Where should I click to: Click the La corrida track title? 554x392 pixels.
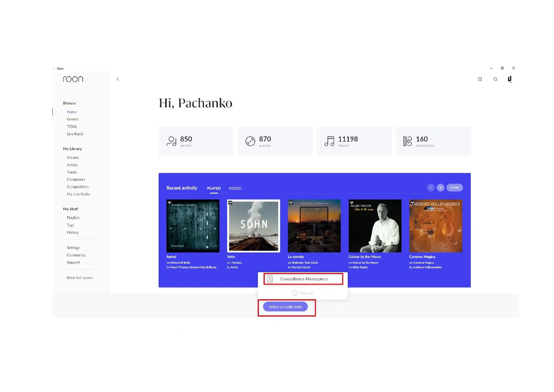tap(296, 257)
